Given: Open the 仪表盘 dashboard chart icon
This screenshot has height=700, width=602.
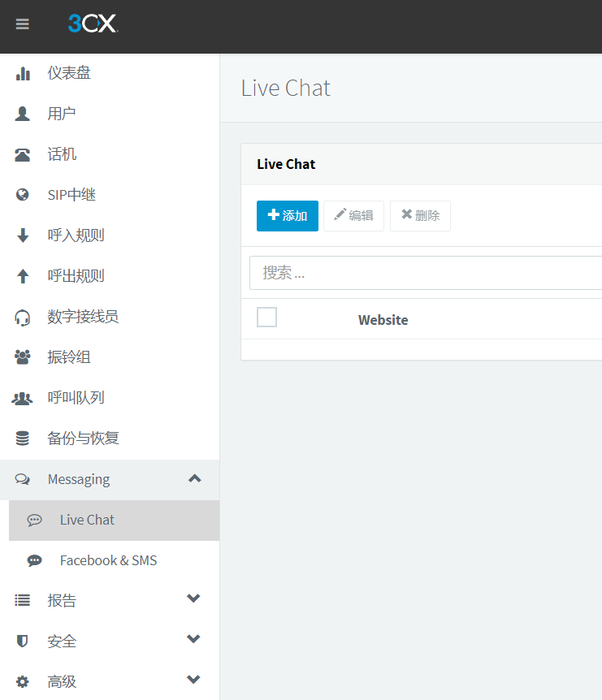Looking at the screenshot, I should 23,73.
